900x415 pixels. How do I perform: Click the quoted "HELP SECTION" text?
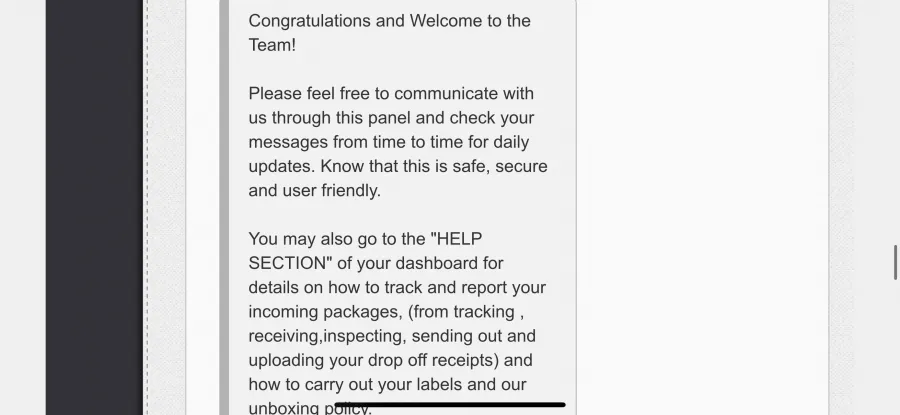click(365, 251)
